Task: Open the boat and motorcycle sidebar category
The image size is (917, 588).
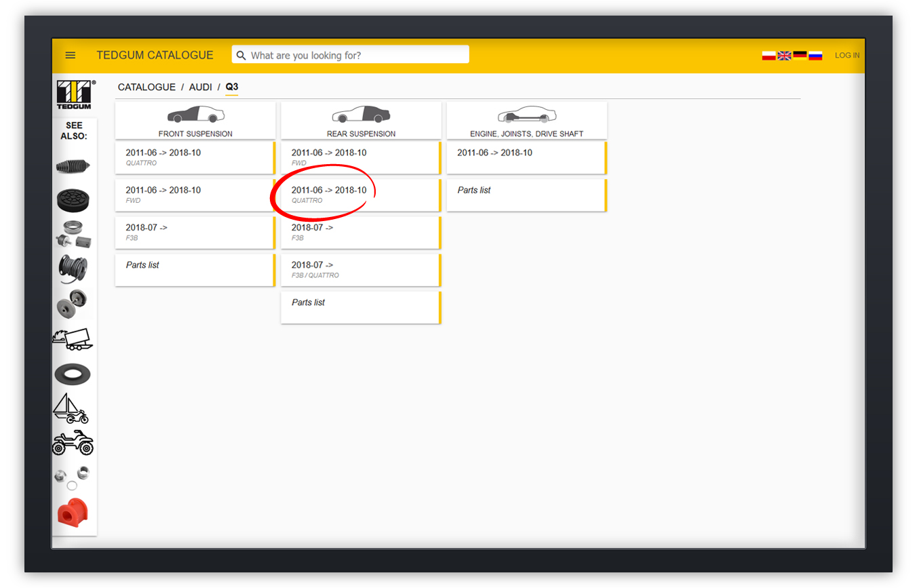Action: point(72,409)
